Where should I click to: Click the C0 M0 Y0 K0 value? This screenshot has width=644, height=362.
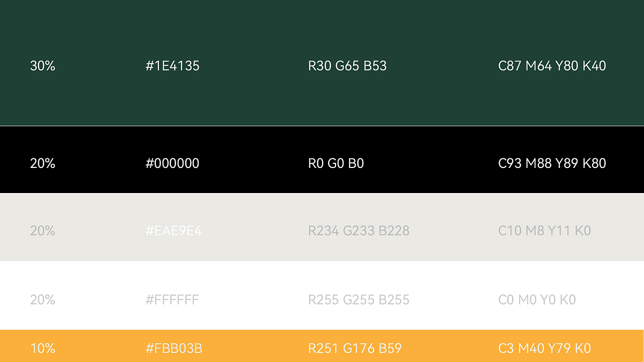pos(537,300)
